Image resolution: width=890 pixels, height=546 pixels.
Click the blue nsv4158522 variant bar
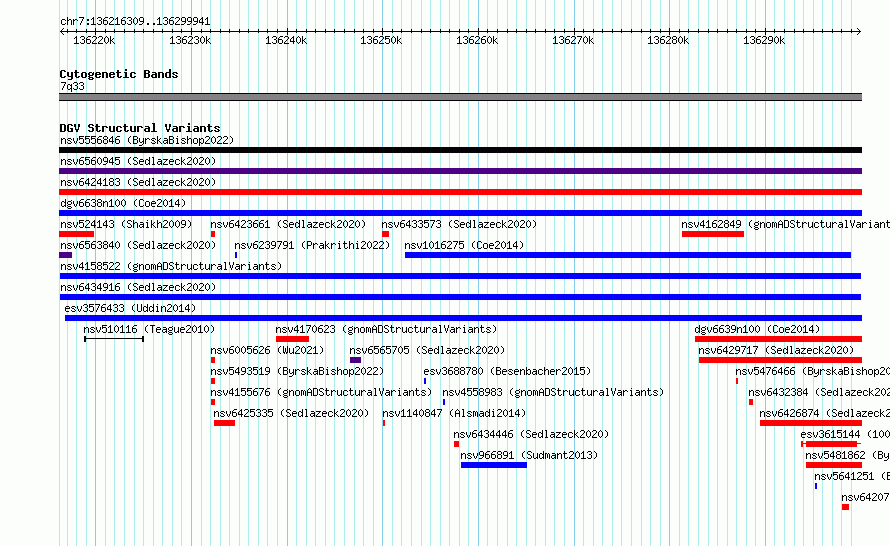[x=460, y=276]
